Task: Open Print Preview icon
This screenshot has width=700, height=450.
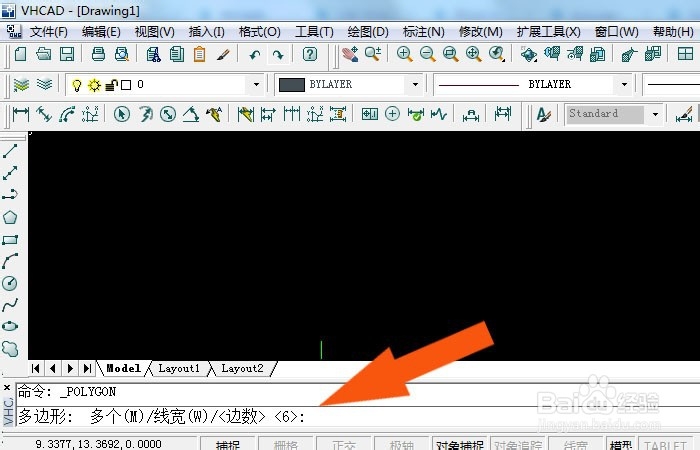Action: point(121,54)
